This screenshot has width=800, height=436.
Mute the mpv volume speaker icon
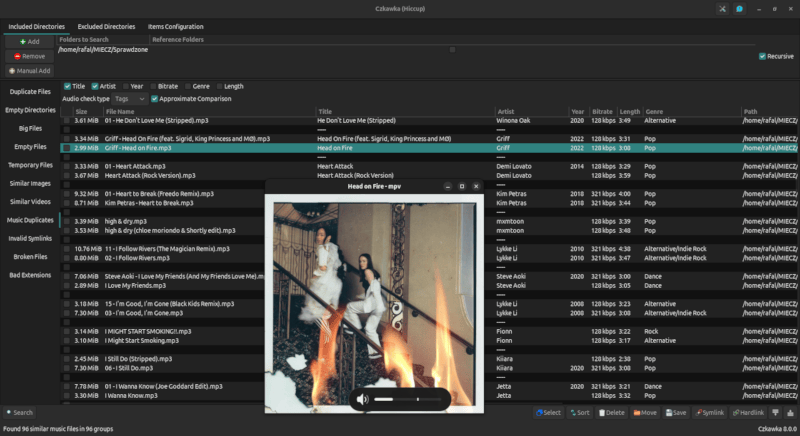pos(362,399)
